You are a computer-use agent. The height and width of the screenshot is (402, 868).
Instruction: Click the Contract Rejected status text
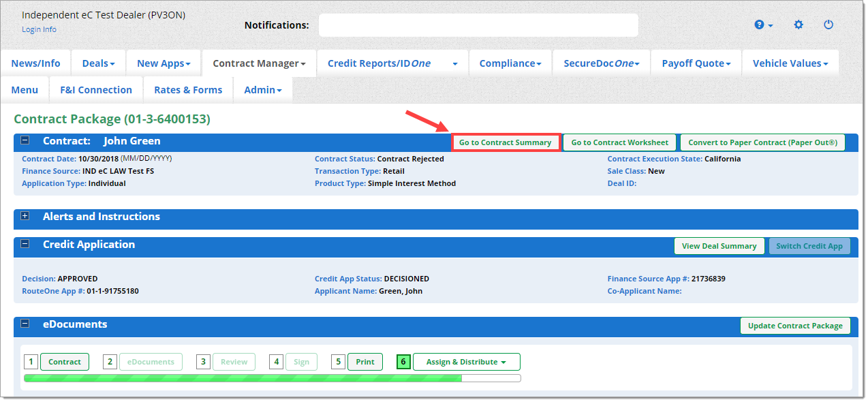410,159
